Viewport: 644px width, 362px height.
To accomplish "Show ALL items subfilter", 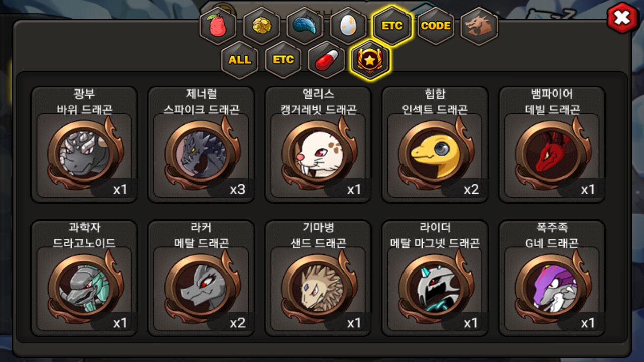I will (240, 60).
